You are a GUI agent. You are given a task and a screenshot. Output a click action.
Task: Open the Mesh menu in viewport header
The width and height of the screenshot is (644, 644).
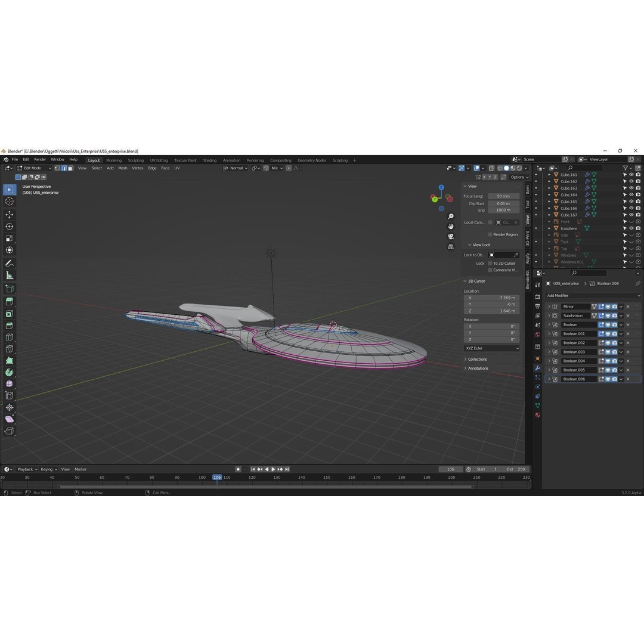[x=123, y=168]
